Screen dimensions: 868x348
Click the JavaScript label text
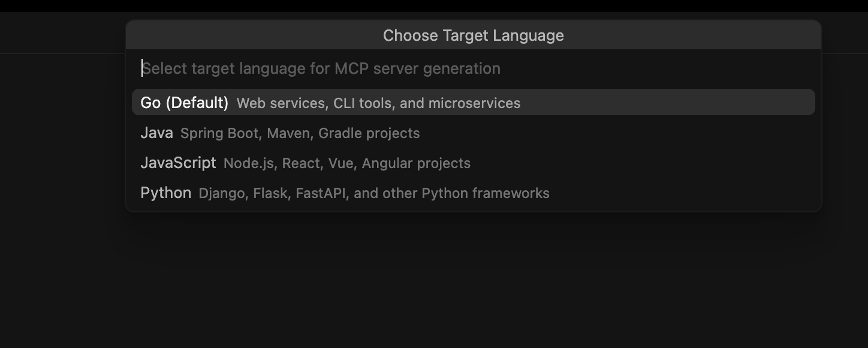178,163
